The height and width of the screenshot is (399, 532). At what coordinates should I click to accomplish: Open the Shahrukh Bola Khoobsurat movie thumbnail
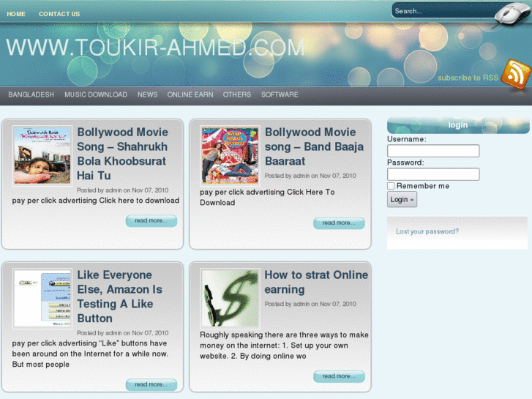[42, 155]
